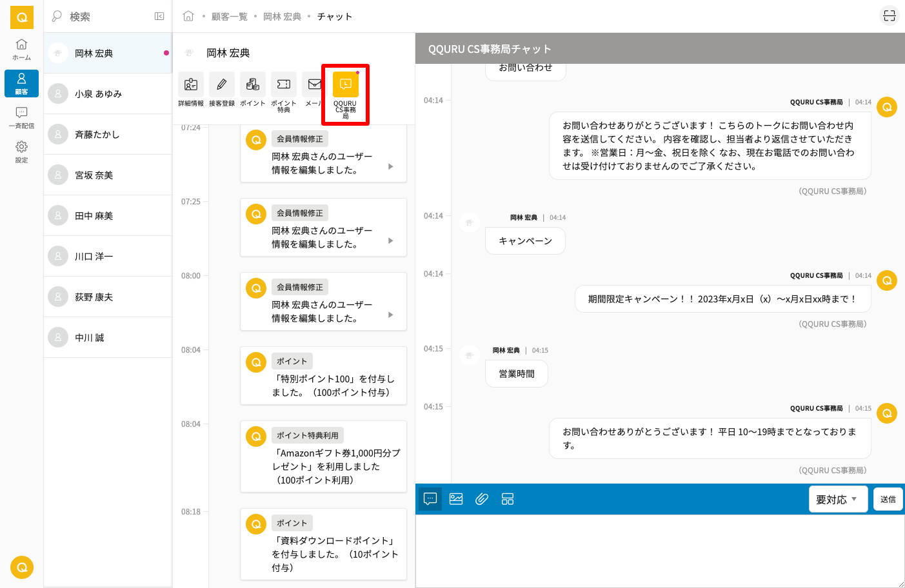The height and width of the screenshot is (588, 905).
Task: Click the image insert icon in chat toolbar
Action: [x=456, y=499]
